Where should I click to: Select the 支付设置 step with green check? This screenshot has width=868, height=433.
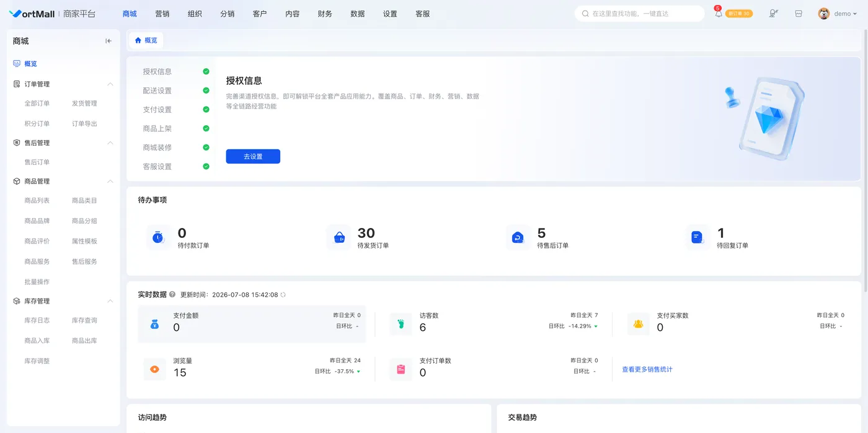tap(176, 110)
